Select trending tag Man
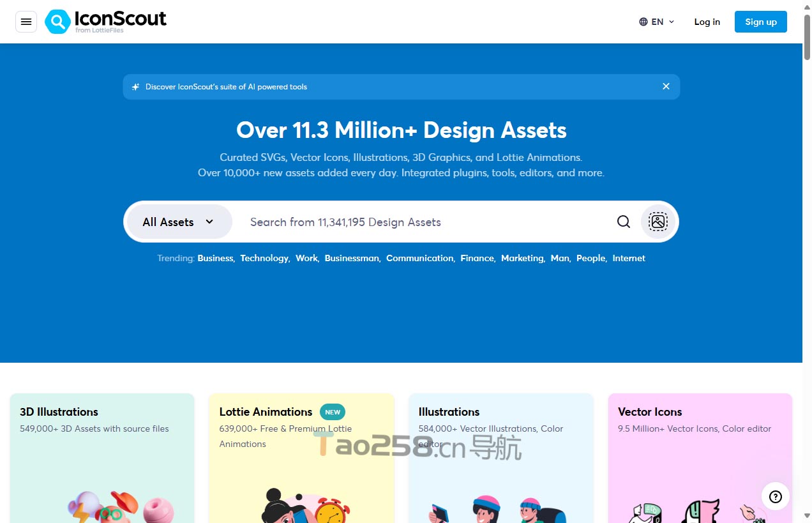This screenshot has height=523, width=812. (x=560, y=258)
